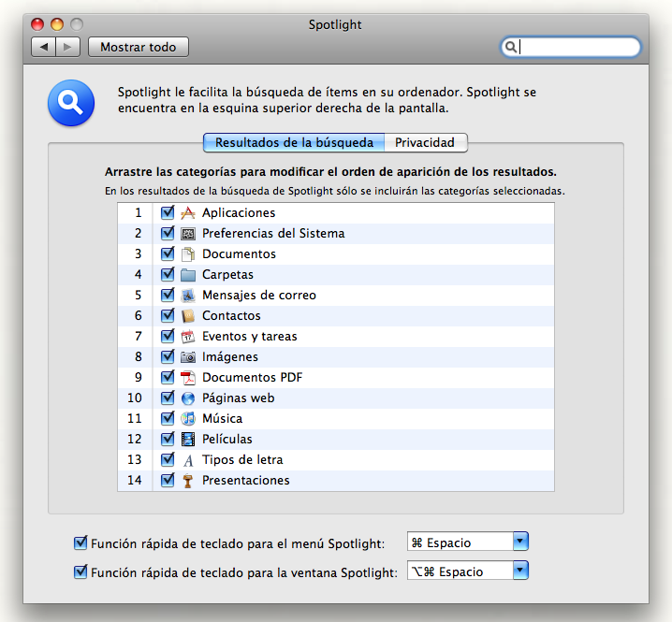
Task: Uncheck the Aplicaciones category
Action: pos(168,212)
